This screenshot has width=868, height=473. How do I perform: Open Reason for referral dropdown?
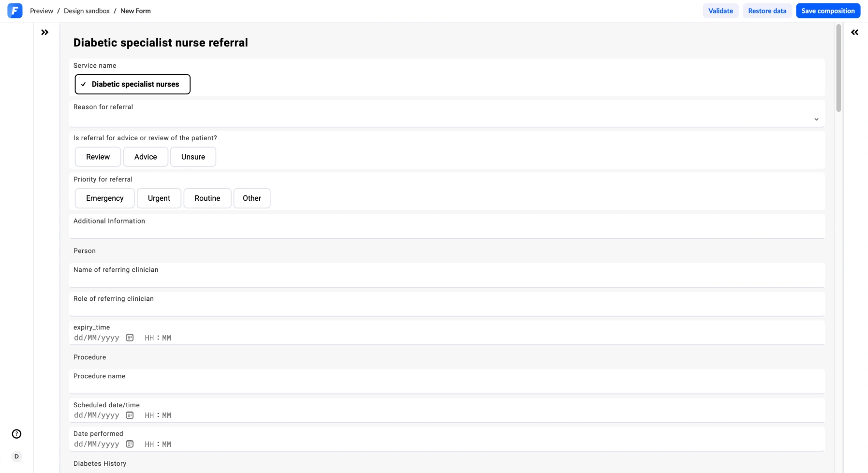pos(816,119)
